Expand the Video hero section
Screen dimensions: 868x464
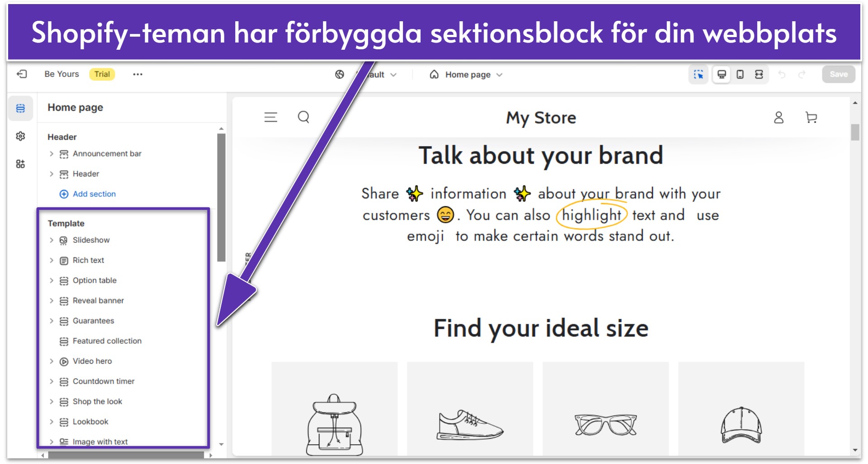tap(51, 361)
